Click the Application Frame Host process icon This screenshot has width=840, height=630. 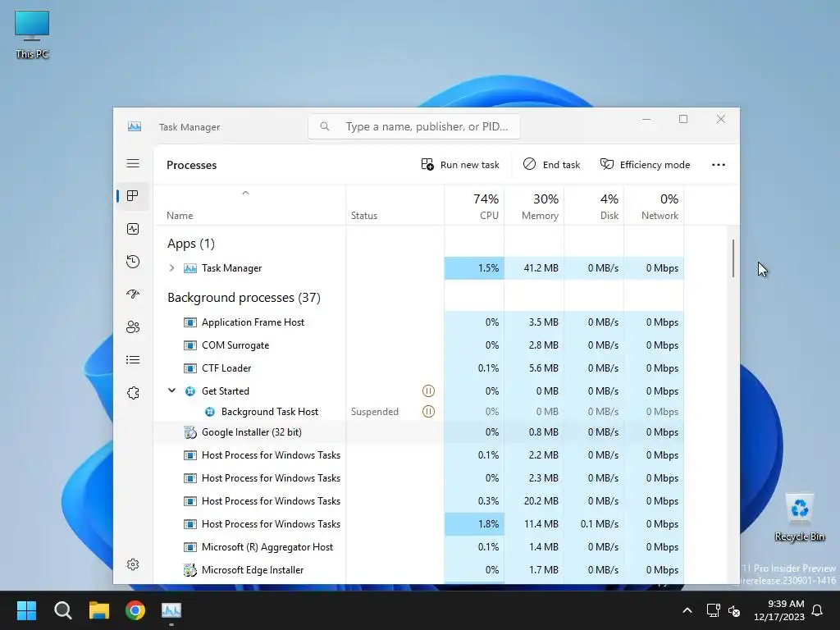(190, 322)
